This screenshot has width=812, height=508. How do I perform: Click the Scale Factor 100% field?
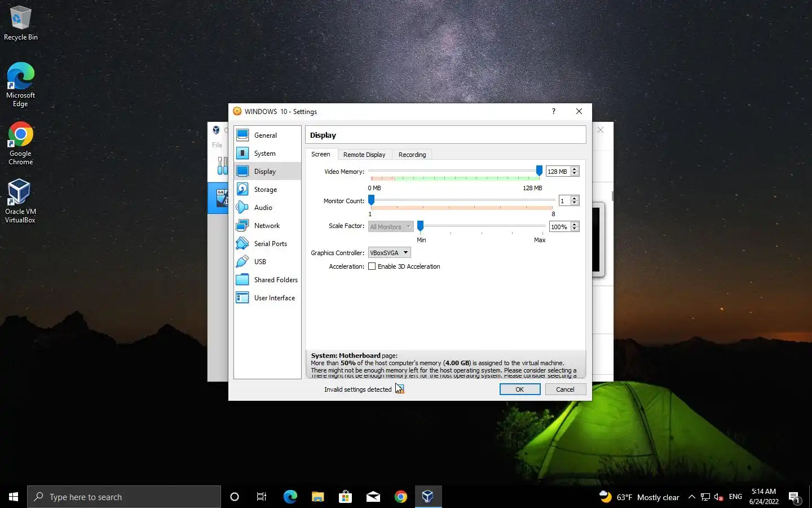point(559,227)
